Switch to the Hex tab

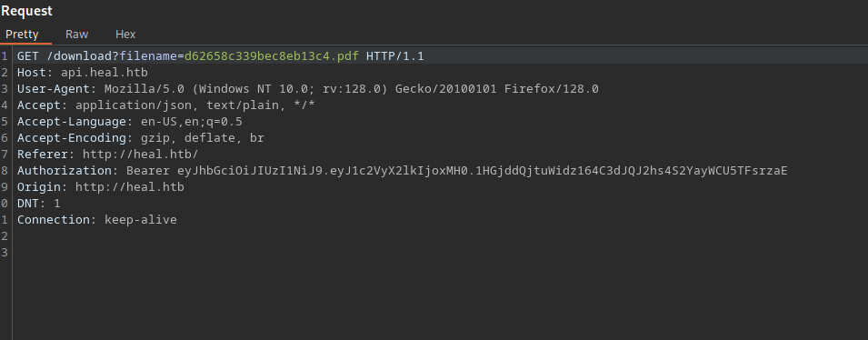(125, 35)
